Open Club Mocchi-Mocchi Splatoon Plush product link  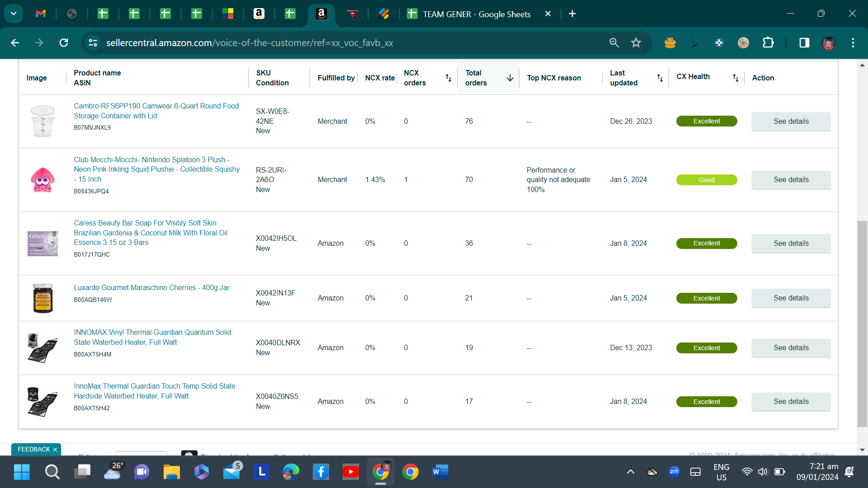click(x=157, y=169)
